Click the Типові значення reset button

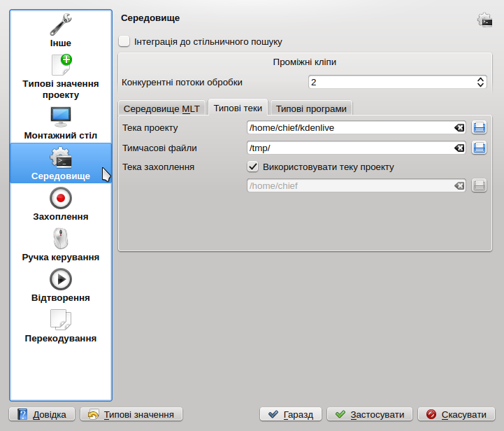pos(131,414)
